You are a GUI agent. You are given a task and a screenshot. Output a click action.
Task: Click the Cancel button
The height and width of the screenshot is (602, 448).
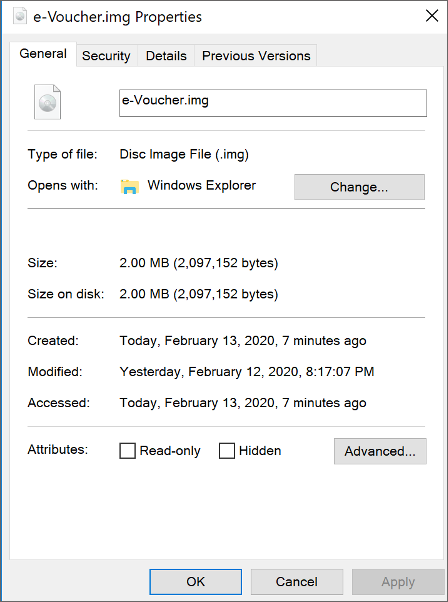(297, 582)
